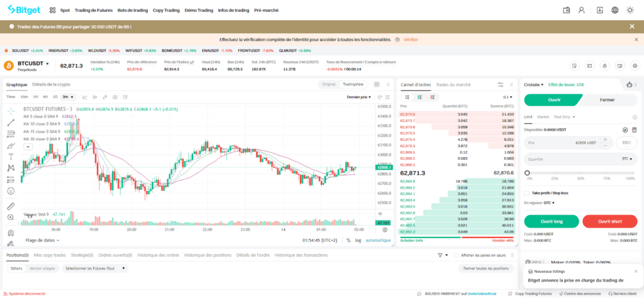Enable Take profit / Stop loss checkbox
The image size is (644, 298).
tap(527, 193)
